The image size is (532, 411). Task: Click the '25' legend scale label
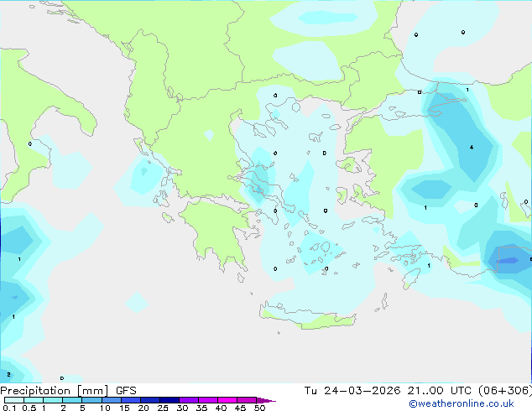pyautogui.click(x=163, y=408)
